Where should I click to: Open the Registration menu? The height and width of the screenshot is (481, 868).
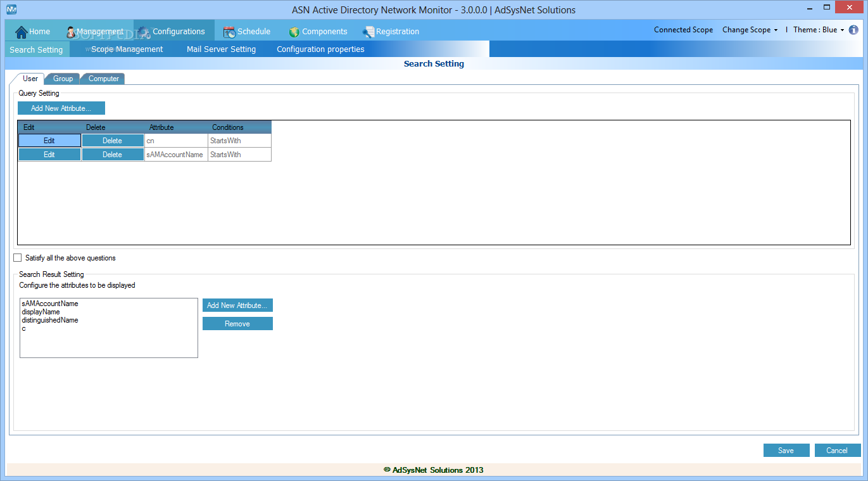391,32
